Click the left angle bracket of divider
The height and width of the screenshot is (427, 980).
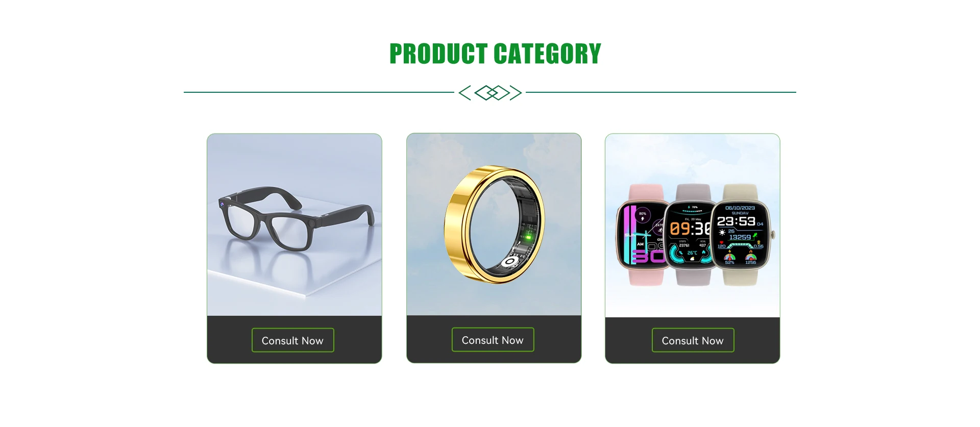coord(464,93)
